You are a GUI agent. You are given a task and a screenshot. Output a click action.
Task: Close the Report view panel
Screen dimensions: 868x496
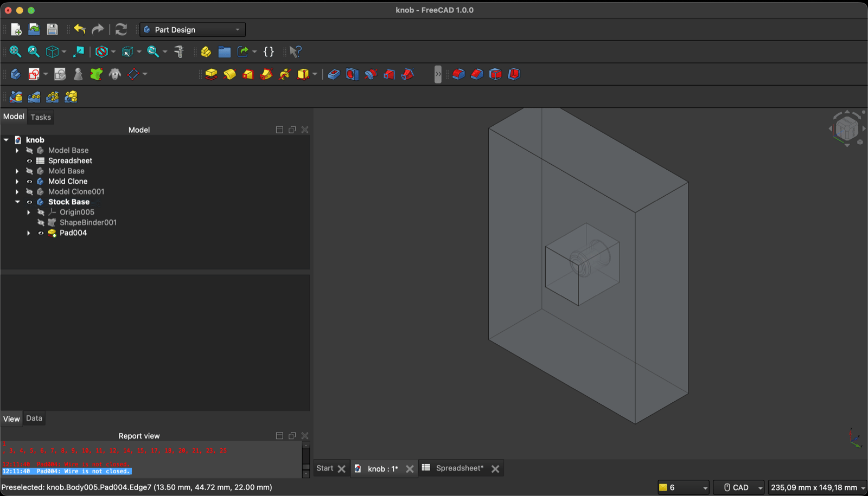(305, 436)
